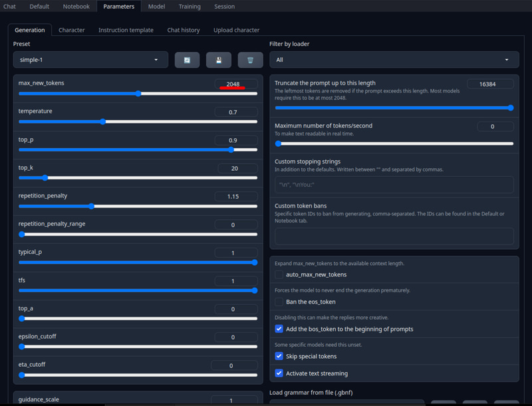Click the tfs value field
532x406 pixels.
pyautogui.click(x=236, y=281)
